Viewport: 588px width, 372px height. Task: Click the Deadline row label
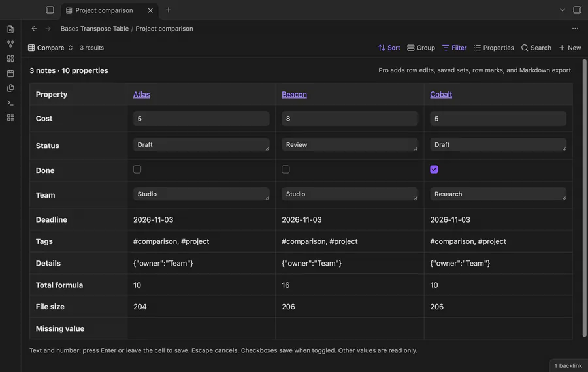[x=52, y=219]
